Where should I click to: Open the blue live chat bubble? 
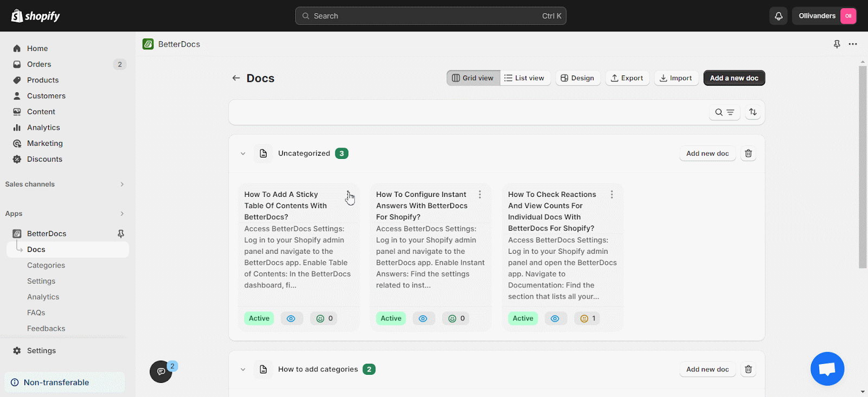(827, 369)
